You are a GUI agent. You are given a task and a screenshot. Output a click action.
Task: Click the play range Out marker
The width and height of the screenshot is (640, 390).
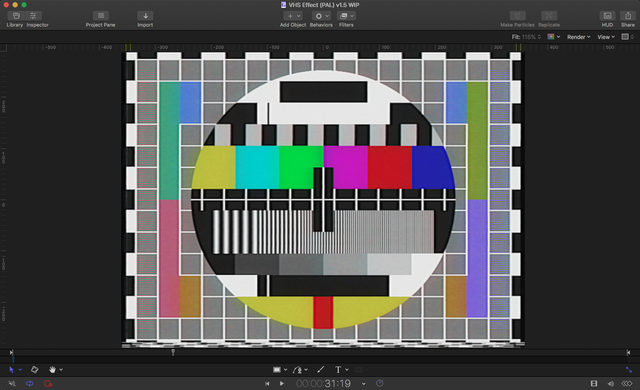628,352
